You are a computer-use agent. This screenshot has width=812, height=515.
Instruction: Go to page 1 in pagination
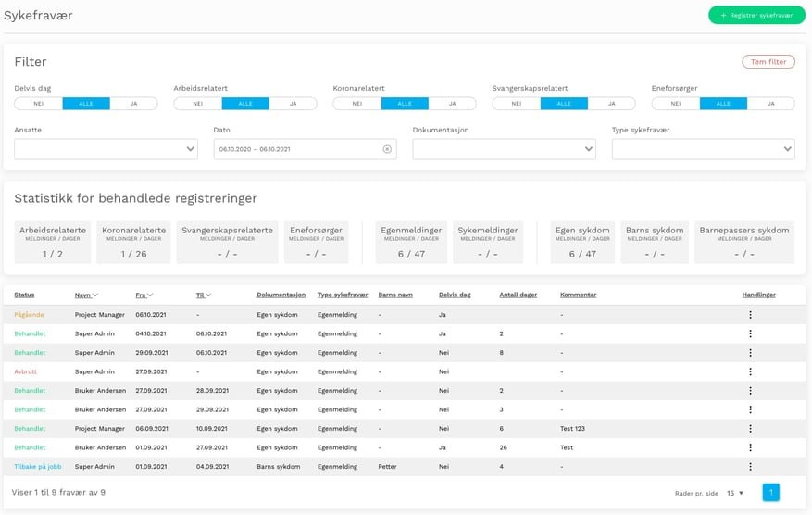click(770, 493)
